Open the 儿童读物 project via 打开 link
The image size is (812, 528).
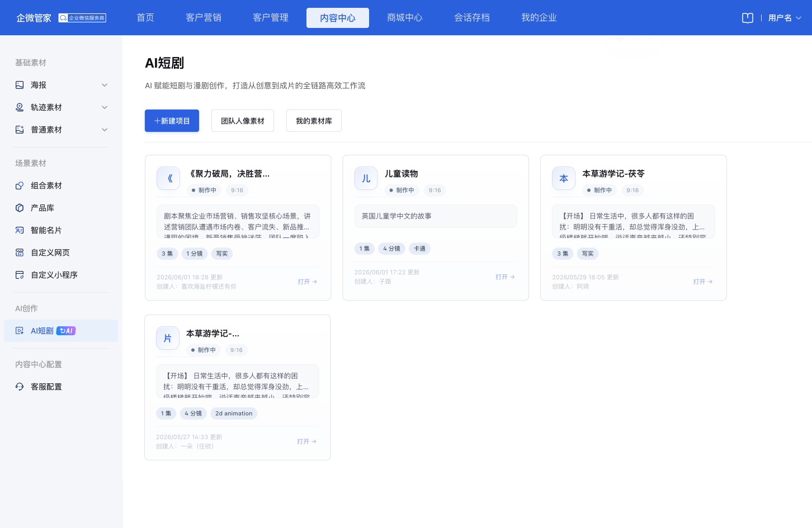point(505,277)
